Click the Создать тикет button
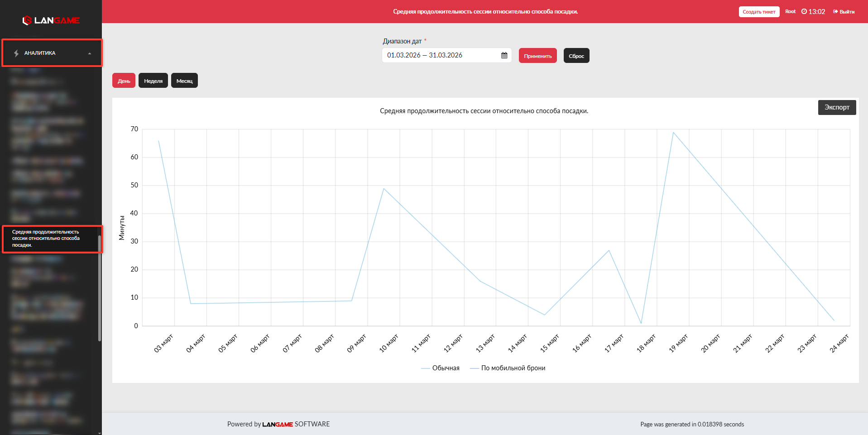The height and width of the screenshot is (435, 868). (759, 12)
